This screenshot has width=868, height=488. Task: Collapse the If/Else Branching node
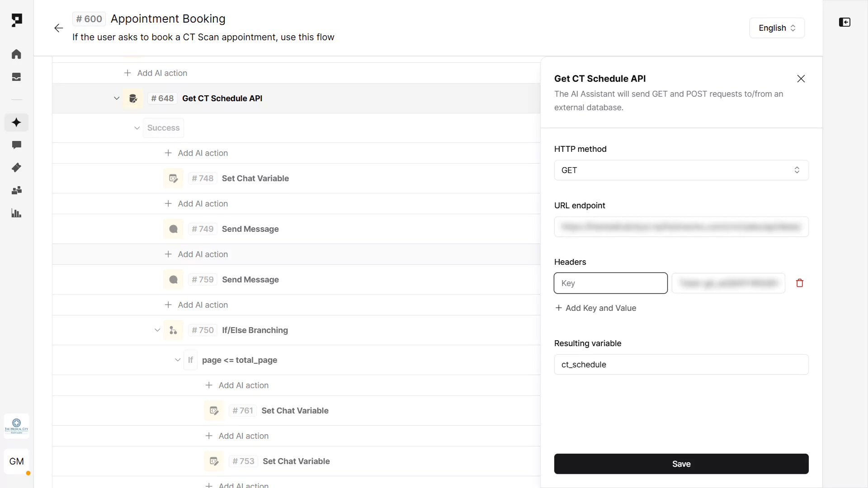point(157,330)
